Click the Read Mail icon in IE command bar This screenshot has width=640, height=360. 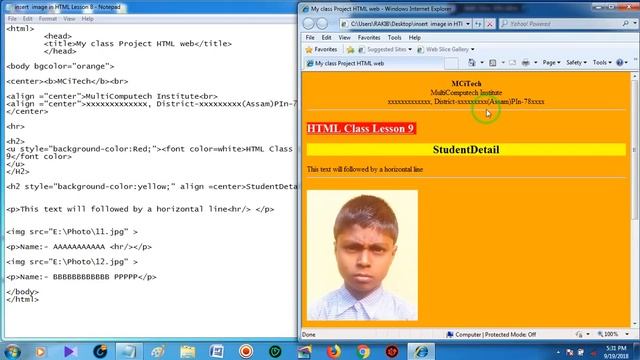pos(513,62)
